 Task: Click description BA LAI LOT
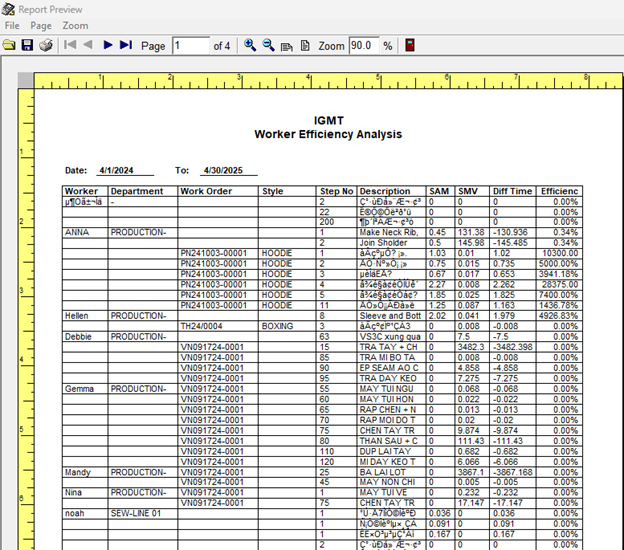[x=382, y=472]
